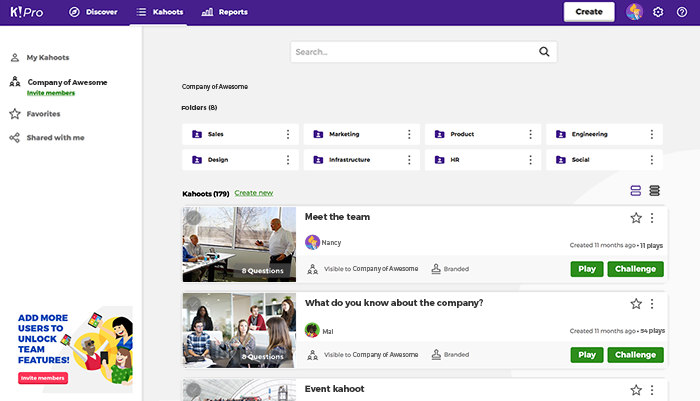Select Company of Awesome in the sidebar
Viewport: 700px width, 401px height.
(x=58, y=82)
